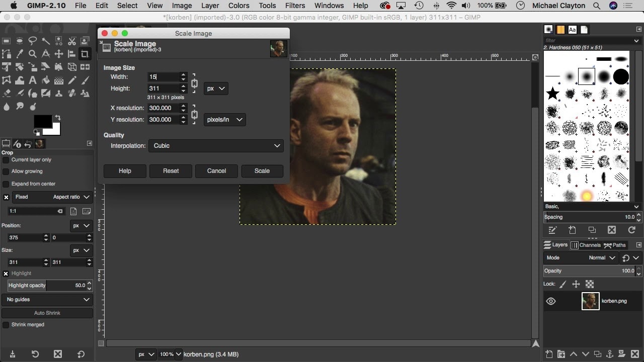
Task: Select the Paths tool in the toolbox
Action: [7, 54]
